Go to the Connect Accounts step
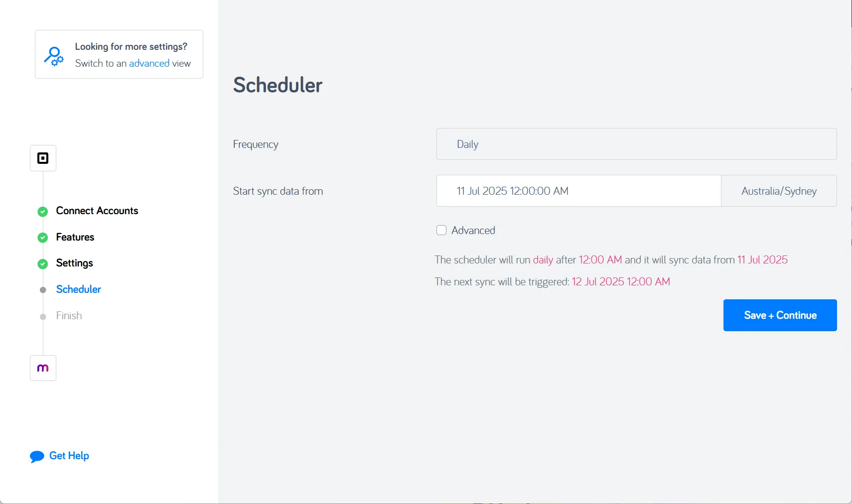852x504 pixels. pyautogui.click(x=97, y=211)
